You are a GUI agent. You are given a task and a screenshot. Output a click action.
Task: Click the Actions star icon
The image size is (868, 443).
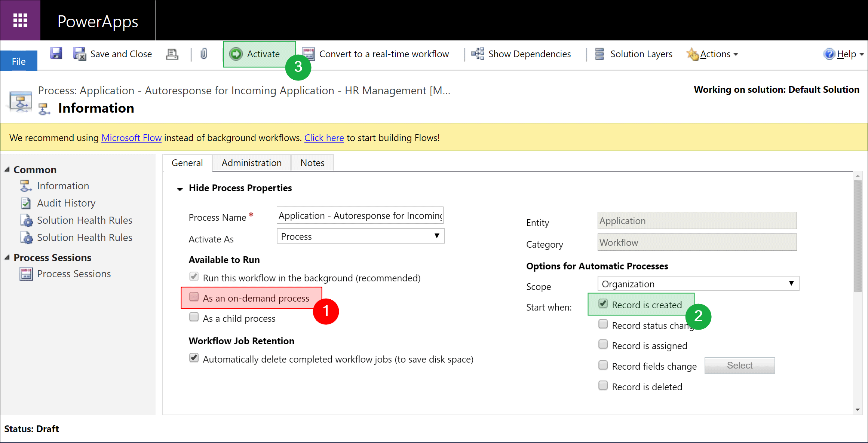pyautogui.click(x=693, y=54)
